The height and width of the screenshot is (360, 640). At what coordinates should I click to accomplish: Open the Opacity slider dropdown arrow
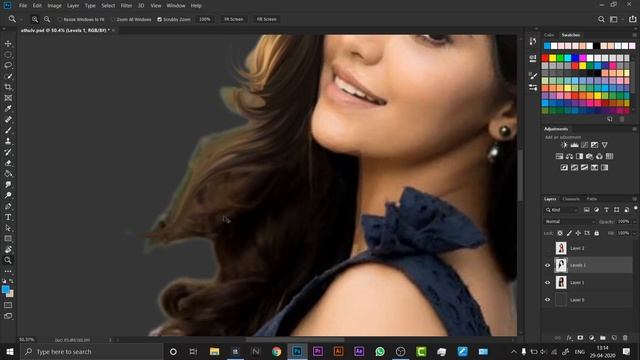pos(634,222)
